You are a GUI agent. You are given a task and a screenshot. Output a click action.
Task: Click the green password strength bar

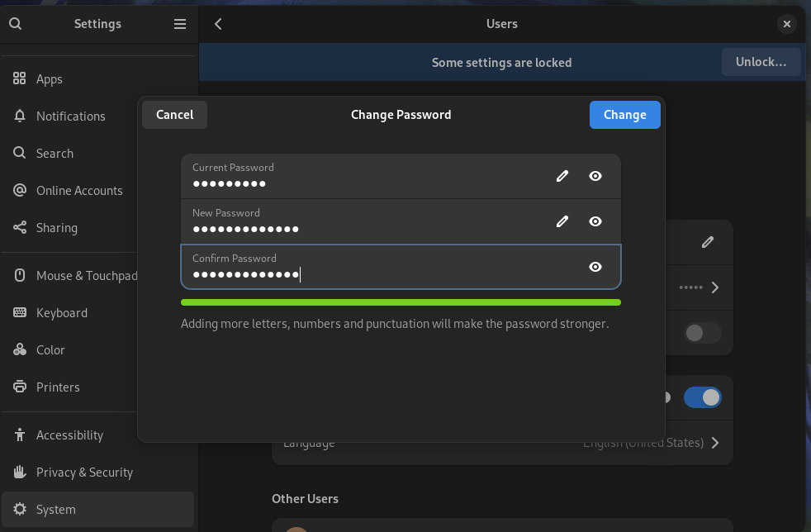[x=401, y=302]
